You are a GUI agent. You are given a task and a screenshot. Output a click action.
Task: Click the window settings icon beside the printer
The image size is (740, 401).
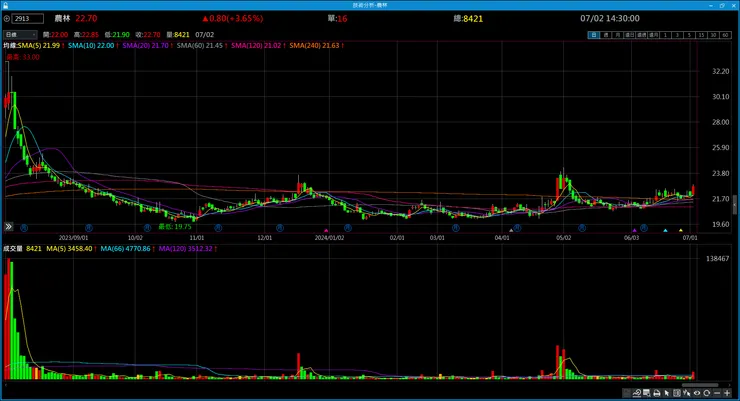[x=646, y=393]
